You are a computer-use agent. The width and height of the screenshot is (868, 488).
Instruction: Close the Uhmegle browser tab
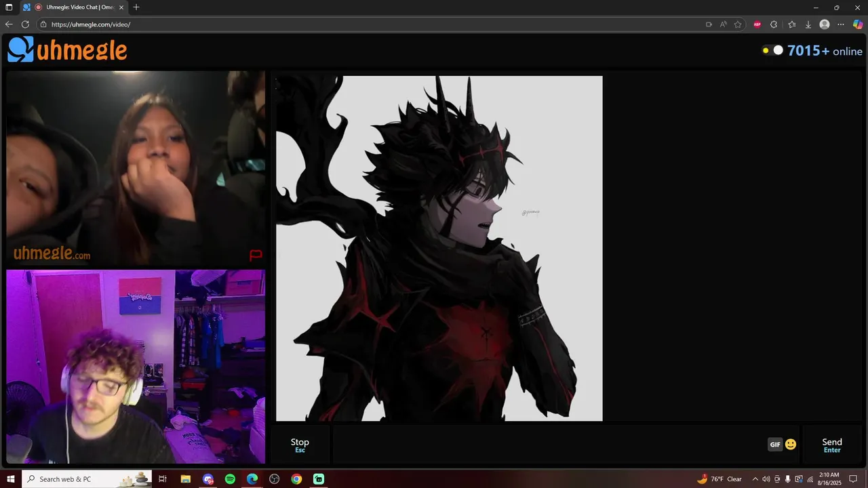click(121, 7)
